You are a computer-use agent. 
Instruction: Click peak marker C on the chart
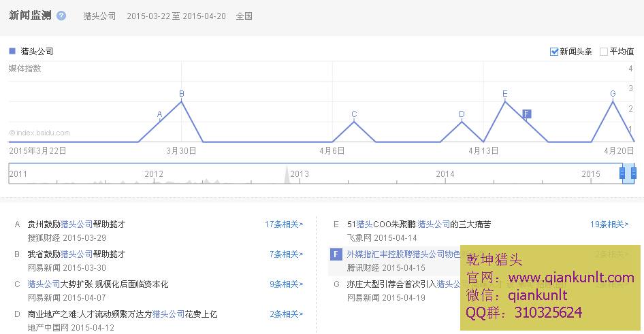(354, 121)
